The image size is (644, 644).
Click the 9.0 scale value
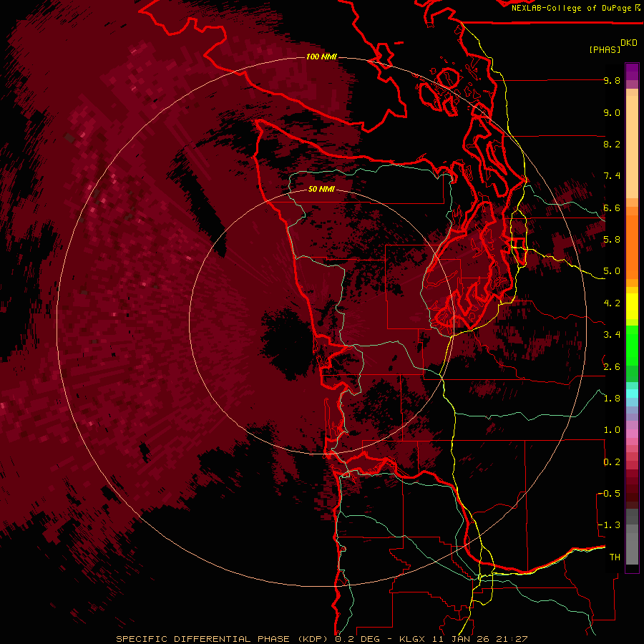coord(612,112)
